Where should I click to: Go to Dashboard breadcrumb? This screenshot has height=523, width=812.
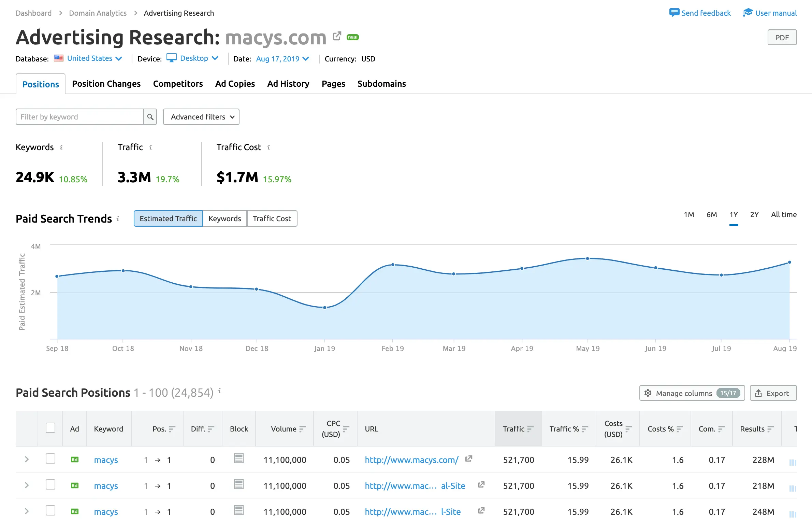33,13
